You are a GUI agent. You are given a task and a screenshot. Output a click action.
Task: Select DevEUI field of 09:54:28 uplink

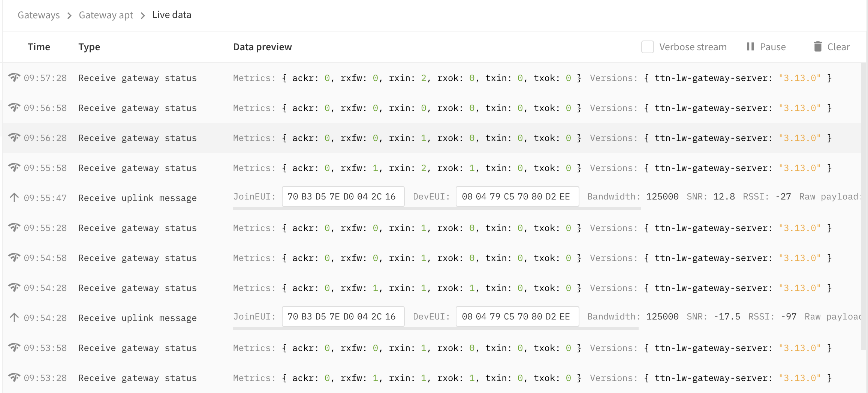tap(517, 316)
